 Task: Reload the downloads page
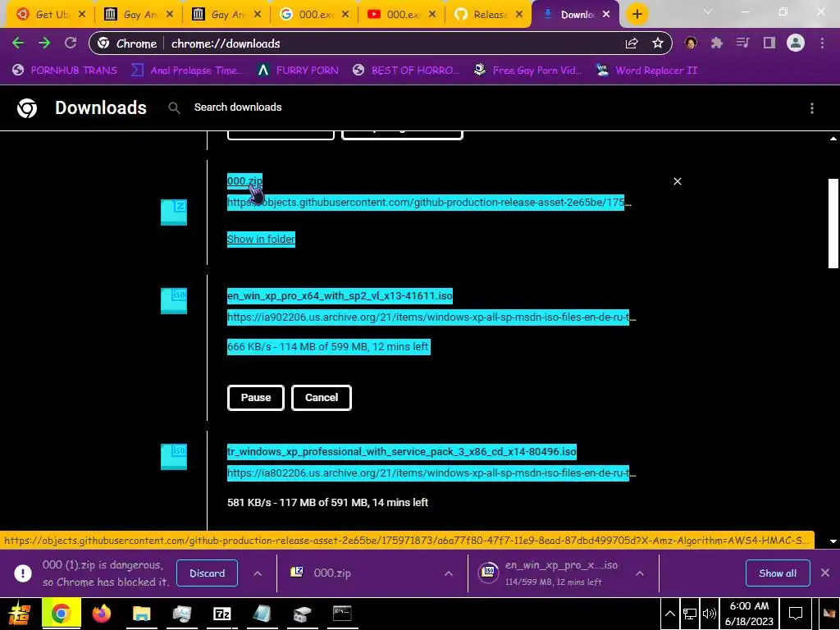71,43
